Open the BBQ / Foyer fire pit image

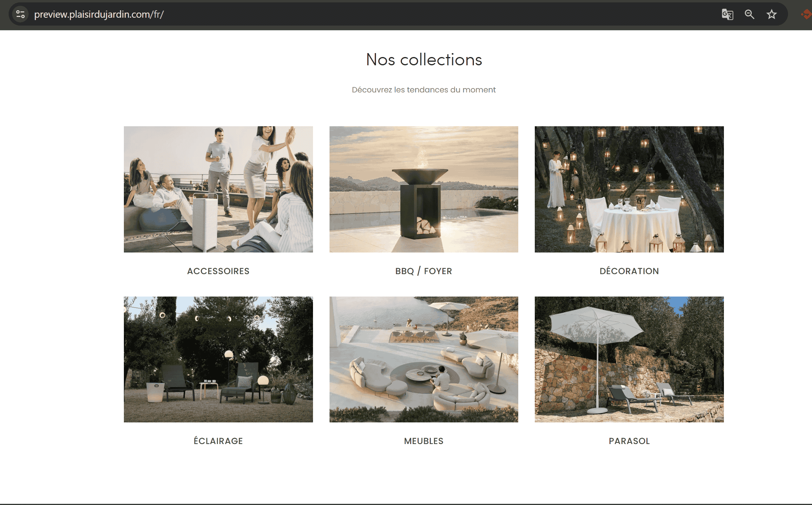423,189
